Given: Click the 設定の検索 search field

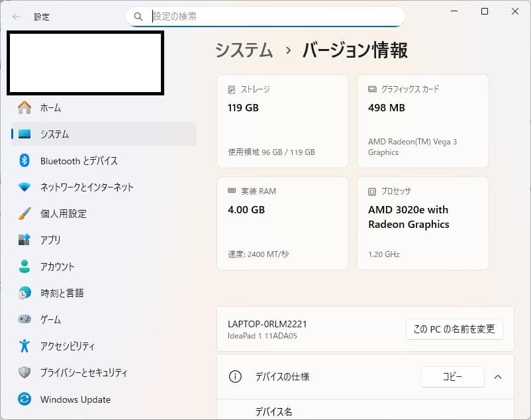Looking at the screenshot, I should (265, 16).
